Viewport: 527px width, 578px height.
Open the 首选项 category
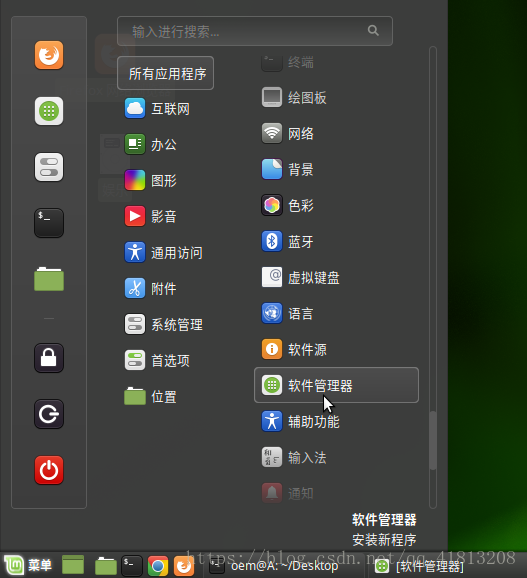tap(157, 360)
